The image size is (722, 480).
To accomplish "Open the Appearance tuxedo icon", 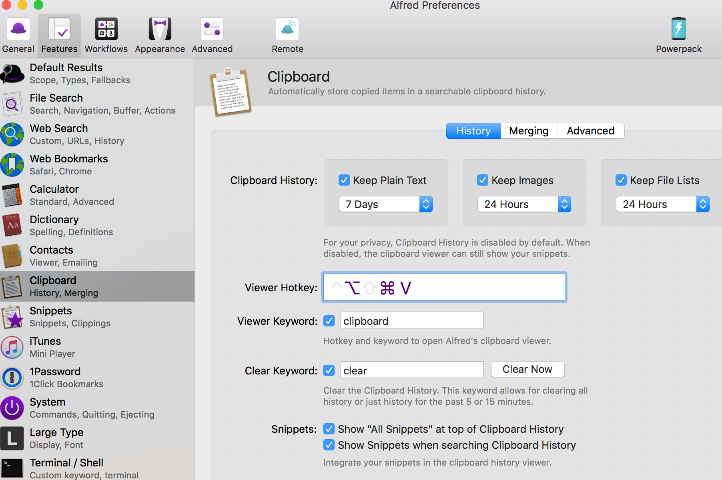I will tap(160, 29).
